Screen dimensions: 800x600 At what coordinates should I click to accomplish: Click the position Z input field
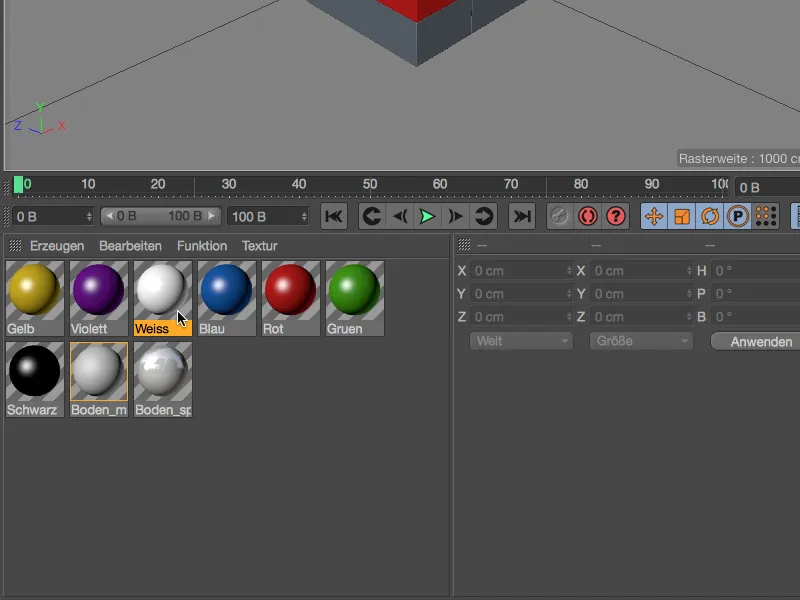(x=521, y=317)
